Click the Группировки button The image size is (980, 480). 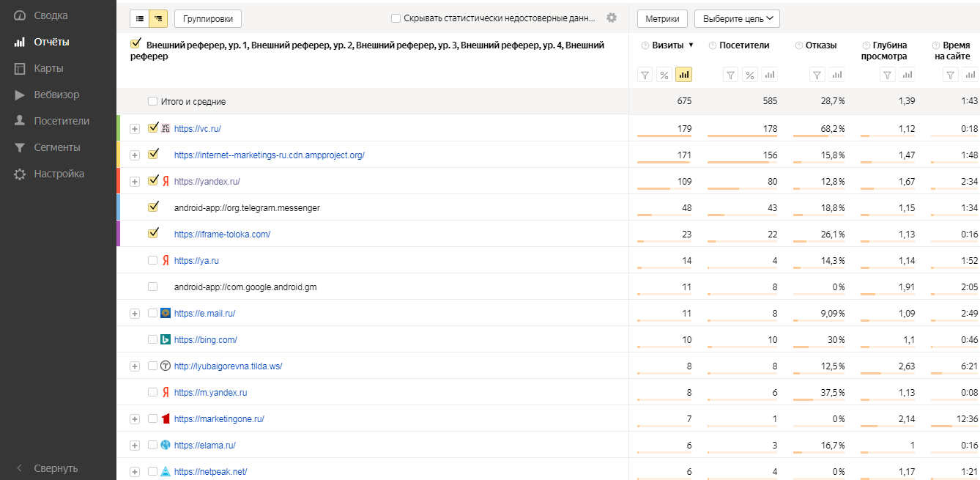coord(208,18)
